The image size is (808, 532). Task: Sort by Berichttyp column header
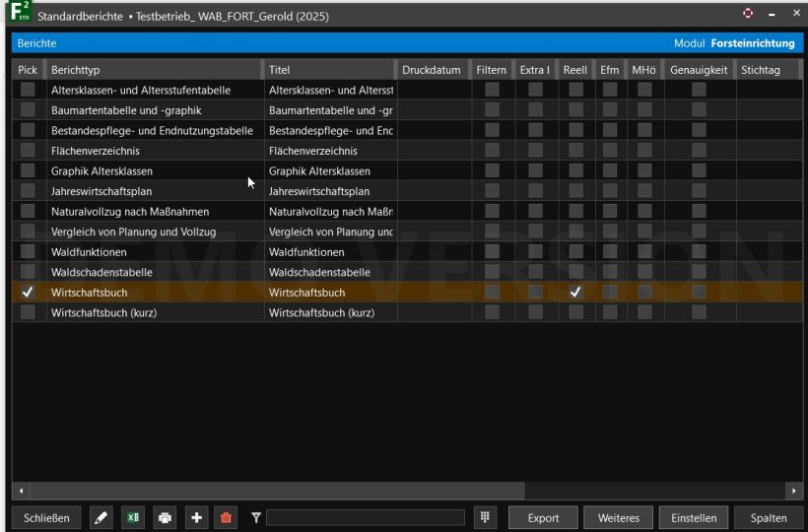point(155,70)
